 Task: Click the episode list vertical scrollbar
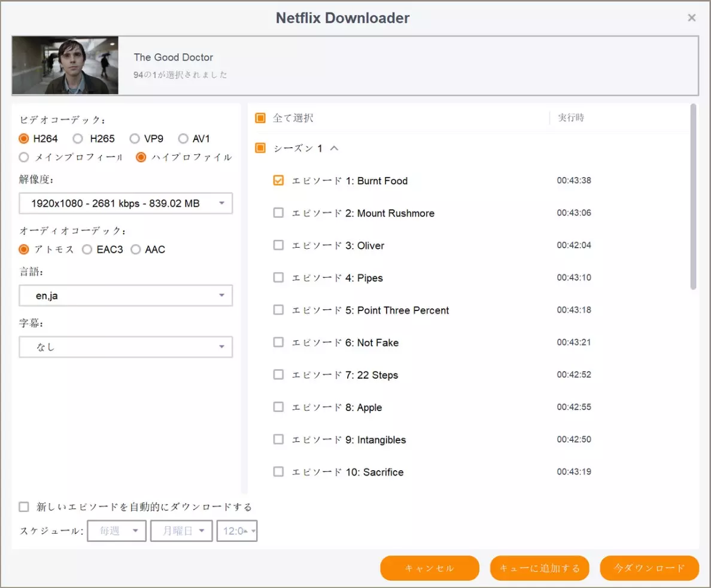(693, 197)
